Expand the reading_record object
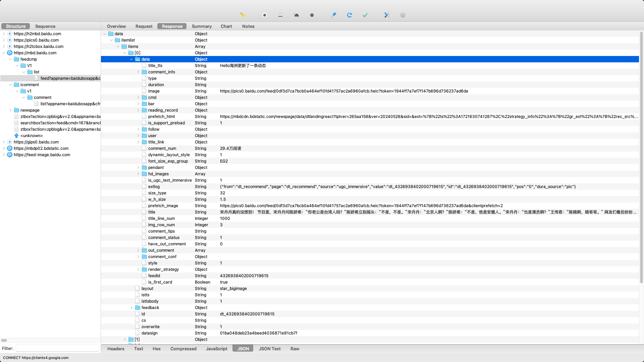The image size is (644, 362). point(138,110)
